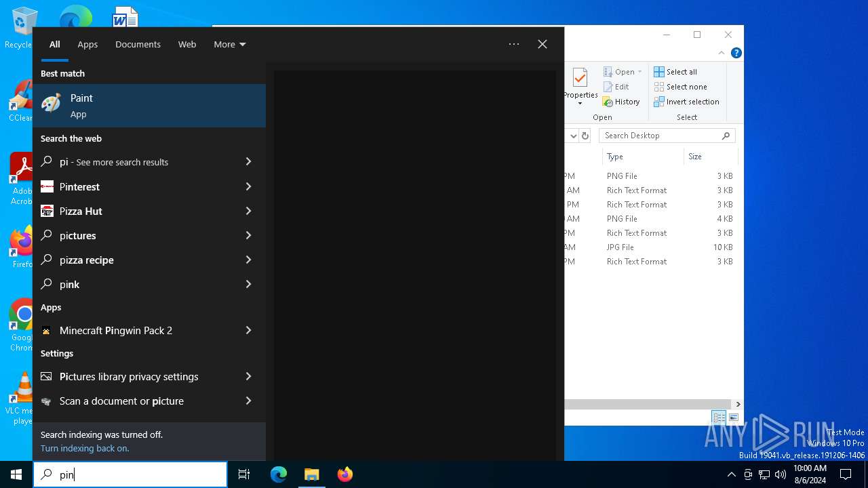Click the taskbar search input box
The width and height of the screenshot is (868, 488).
136,474
